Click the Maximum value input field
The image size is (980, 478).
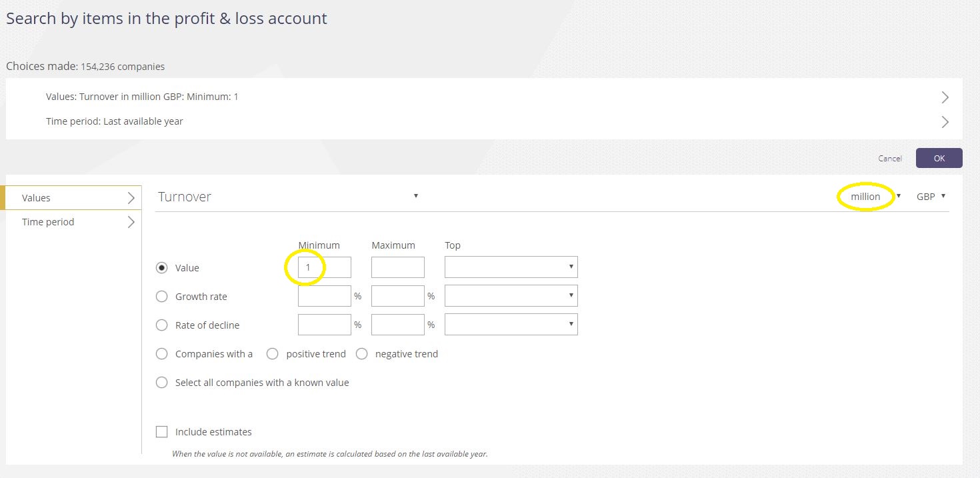[x=397, y=267]
